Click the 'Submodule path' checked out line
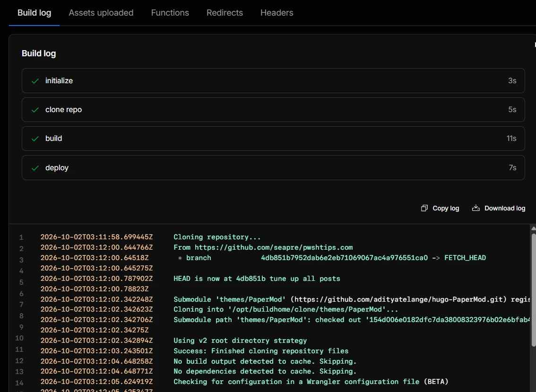 352,320
